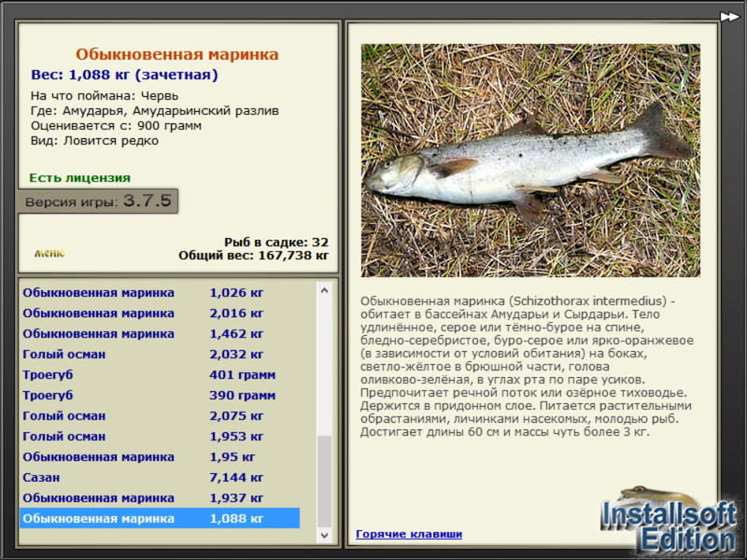Click the scroll up arrow of fish list
The image size is (747, 560).
click(x=324, y=290)
